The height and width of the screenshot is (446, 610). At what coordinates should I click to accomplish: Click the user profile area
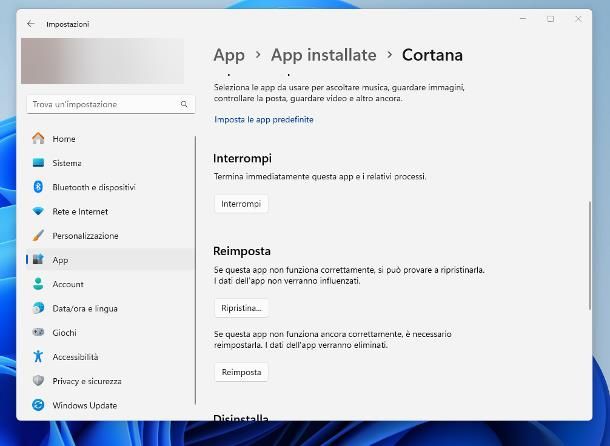tap(102, 61)
